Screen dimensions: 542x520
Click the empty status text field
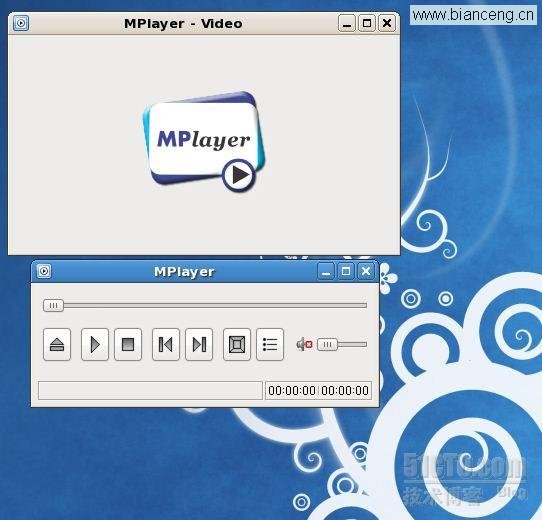[150, 391]
